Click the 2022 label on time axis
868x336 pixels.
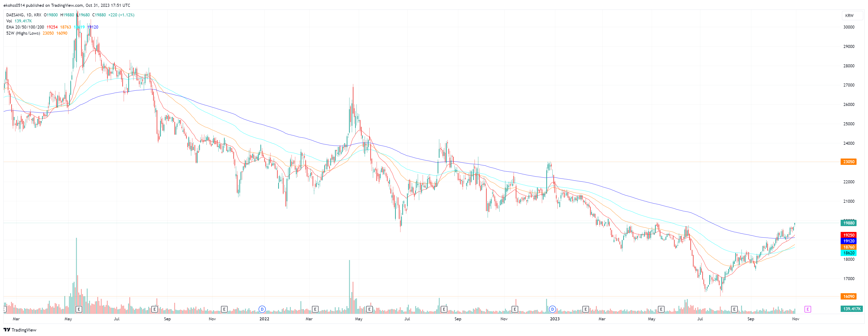click(264, 319)
